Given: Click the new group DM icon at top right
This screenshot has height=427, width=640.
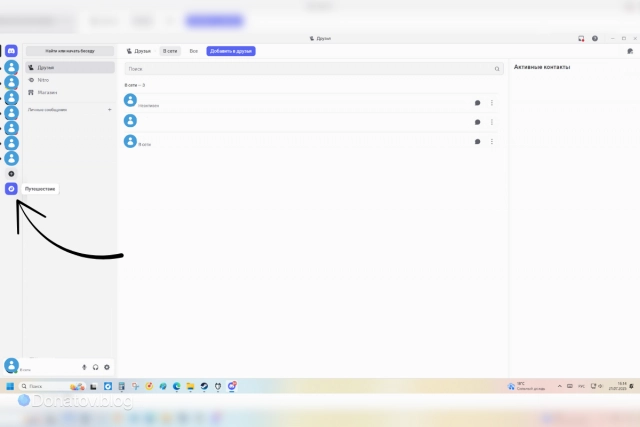Looking at the screenshot, I should (630, 51).
